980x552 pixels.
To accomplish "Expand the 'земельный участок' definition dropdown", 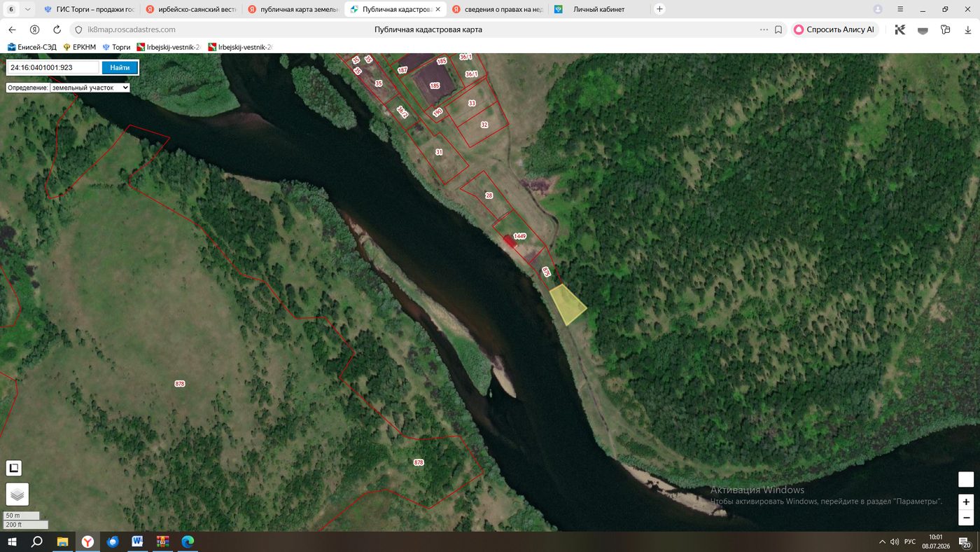I will 68,88.
